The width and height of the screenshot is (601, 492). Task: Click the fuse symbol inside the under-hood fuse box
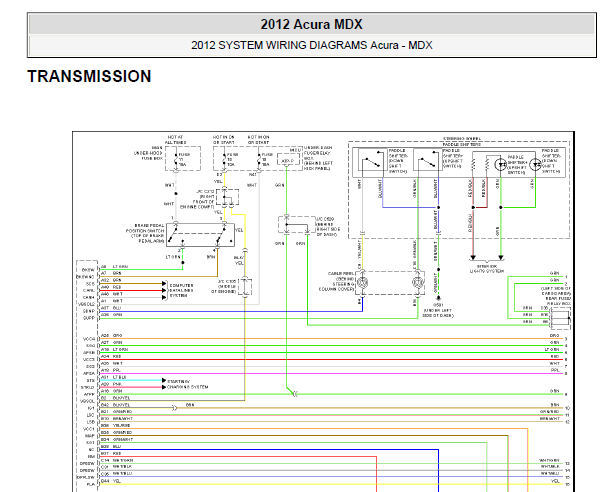click(176, 160)
